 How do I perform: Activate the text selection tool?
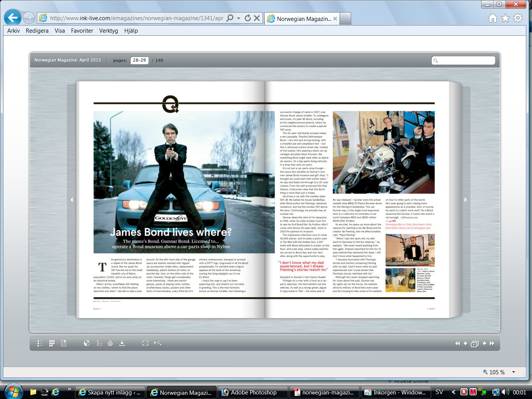click(x=99, y=344)
